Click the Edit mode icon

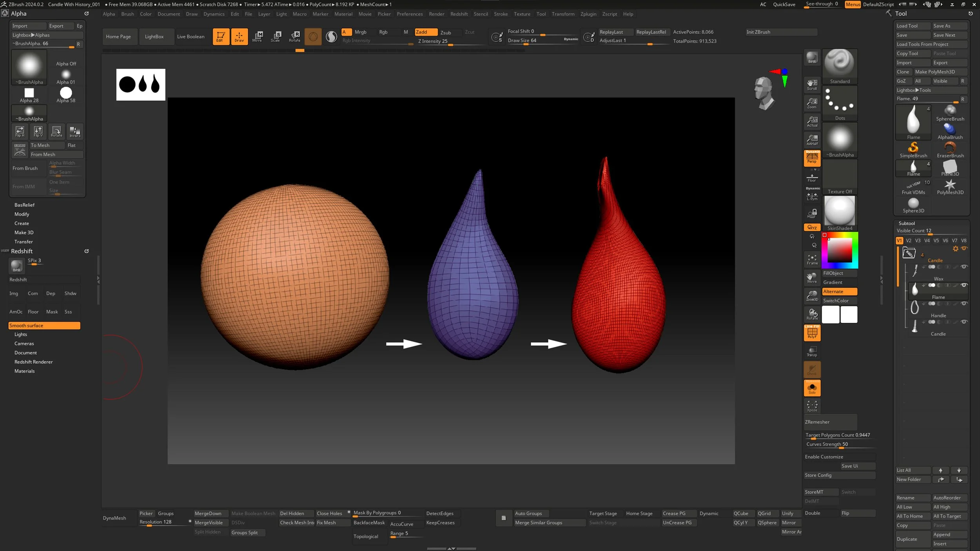[221, 36]
